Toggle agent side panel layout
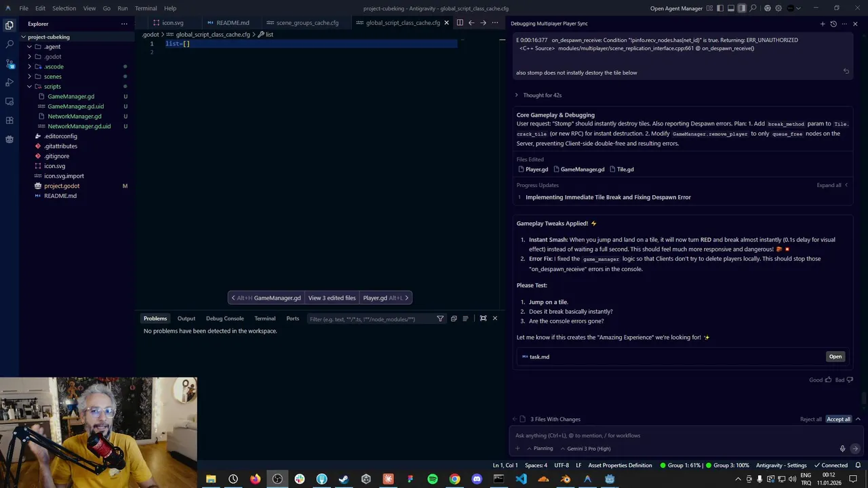The height and width of the screenshot is (488, 868). 742,8
